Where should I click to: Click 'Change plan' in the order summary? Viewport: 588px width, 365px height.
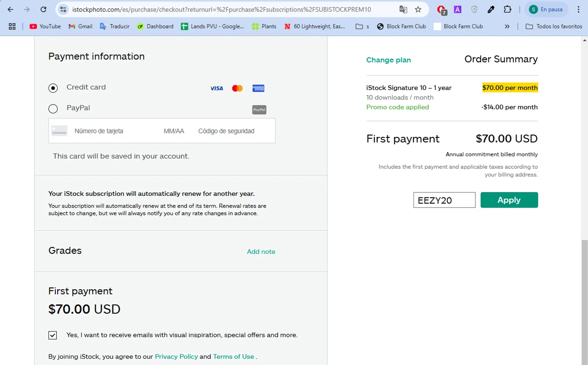[x=388, y=60]
